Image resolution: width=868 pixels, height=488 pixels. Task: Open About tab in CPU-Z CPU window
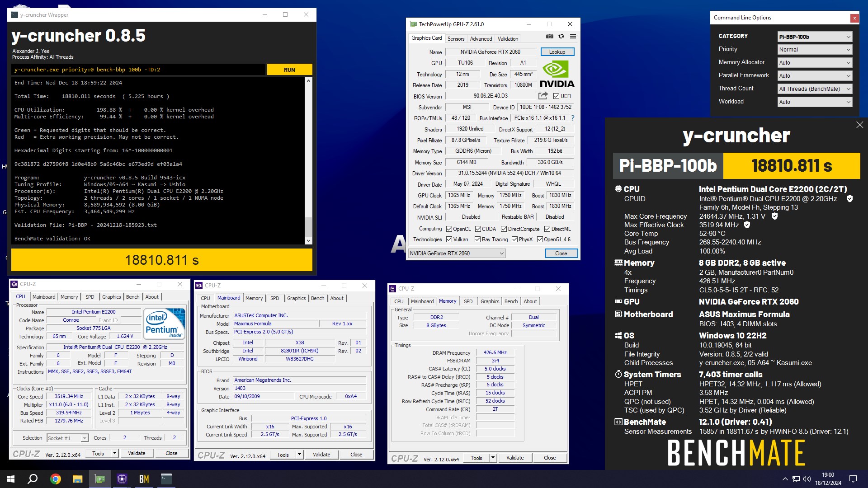point(152,297)
